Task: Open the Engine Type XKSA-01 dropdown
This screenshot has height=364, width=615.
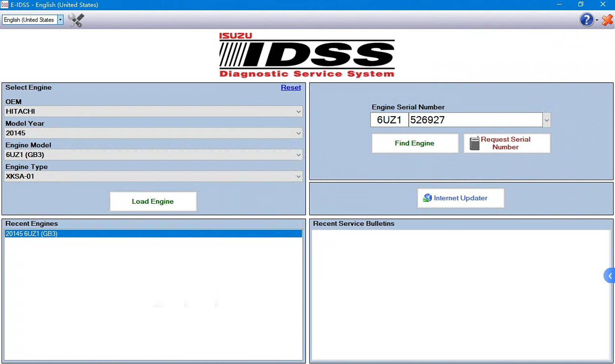Action: [x=298, y=176]
